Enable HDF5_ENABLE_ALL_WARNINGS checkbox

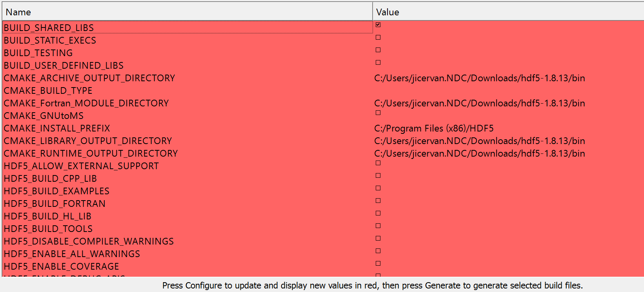click(378, 251)
